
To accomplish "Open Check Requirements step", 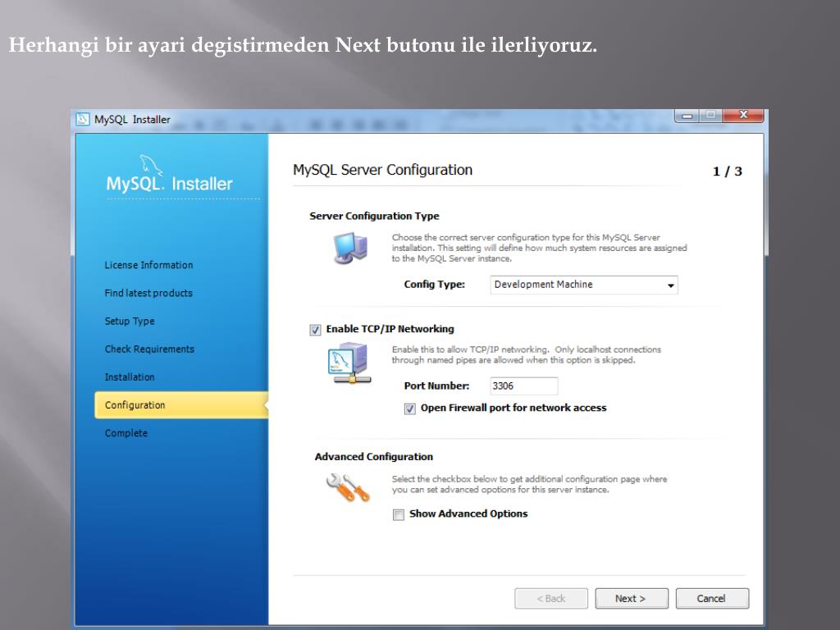I will pos(149,349).
